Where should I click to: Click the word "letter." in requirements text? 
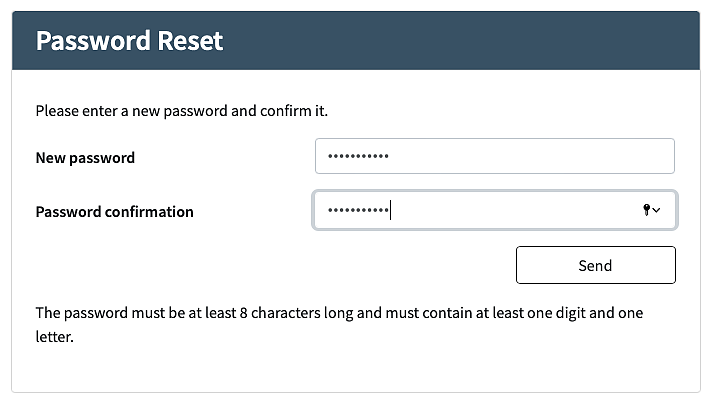(x=55, y=337)
